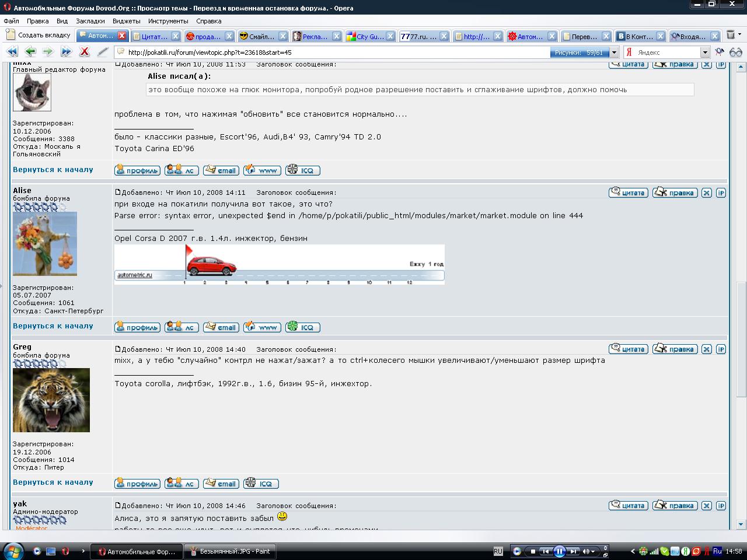747x560 pixels.
Task: Switch to Paint window in taskbar
Action: click(x=231, y=551)
